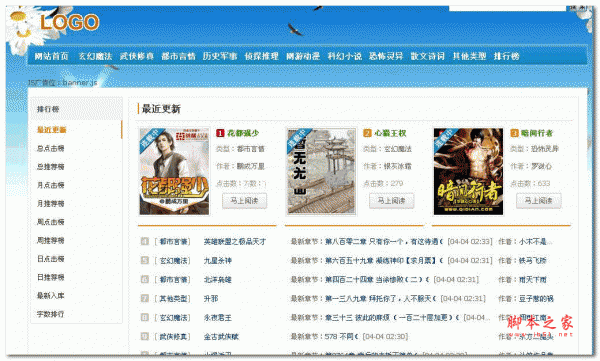Open book title 英雄联盟之极品天才
The width and height of the screenshot is (600, 361).
(235, 242)
